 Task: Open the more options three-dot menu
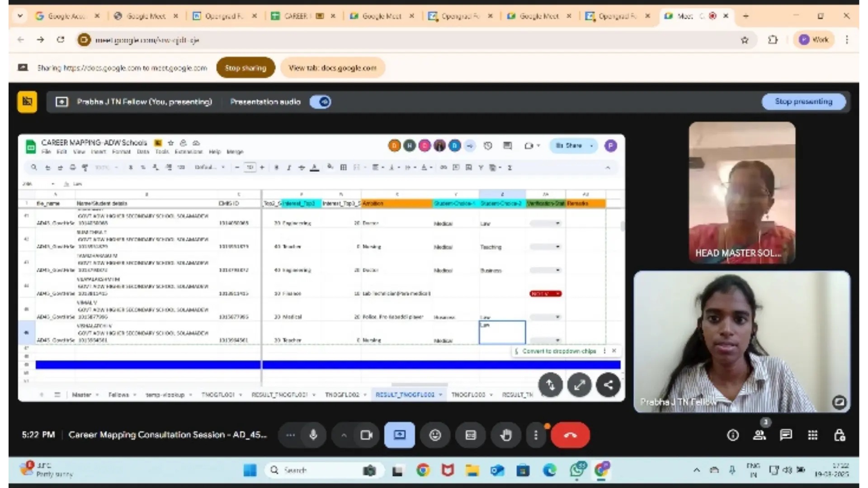click(536, 435)
